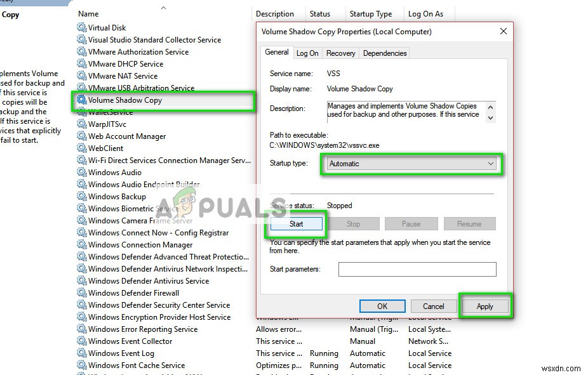Screen dimensions: 588x375
Task: Open the Startup type dropdown set to Automatic
Action: click(x=411, y=164)
